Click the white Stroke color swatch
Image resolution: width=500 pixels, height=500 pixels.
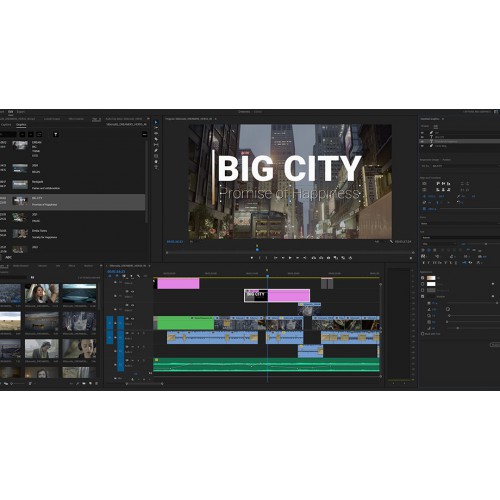[x=431, y=284]
